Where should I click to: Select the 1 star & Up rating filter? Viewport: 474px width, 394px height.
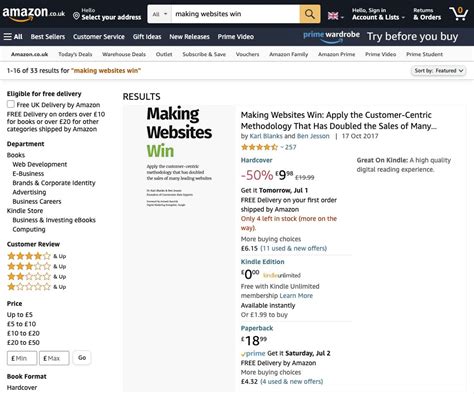click(37, 287)
